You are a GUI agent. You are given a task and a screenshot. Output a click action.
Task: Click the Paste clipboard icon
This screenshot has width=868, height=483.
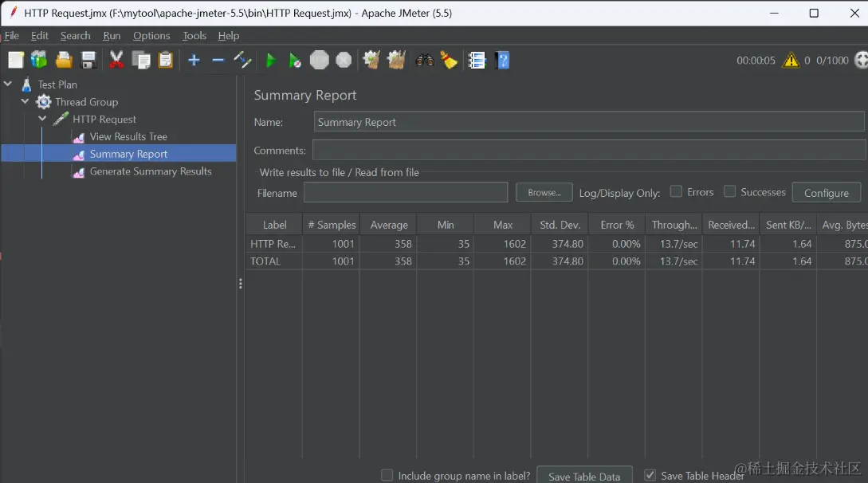166,60
